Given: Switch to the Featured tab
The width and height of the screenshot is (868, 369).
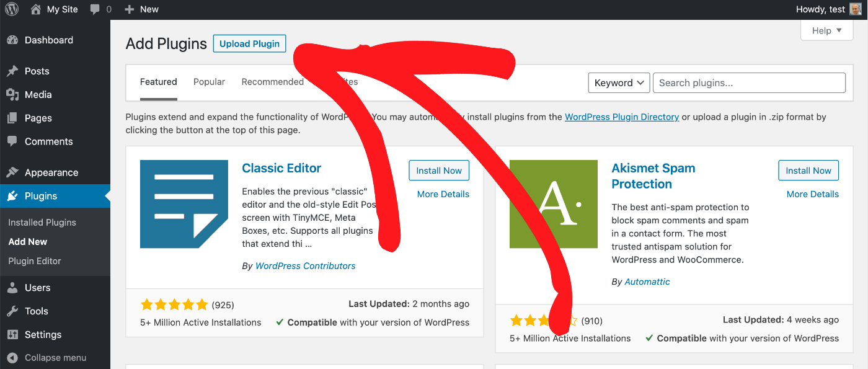Looking at the screenshot, I should (x=159, y=82).
